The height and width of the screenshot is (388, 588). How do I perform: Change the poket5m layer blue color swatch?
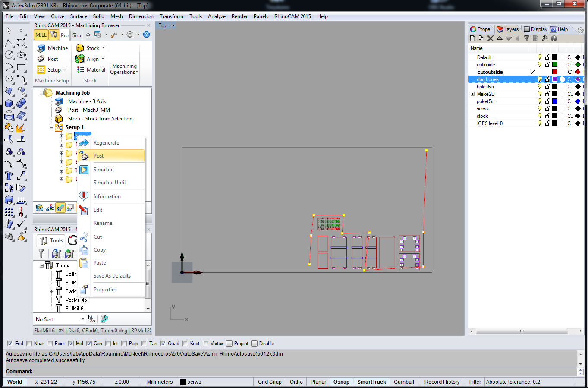(x=555, y=101)
